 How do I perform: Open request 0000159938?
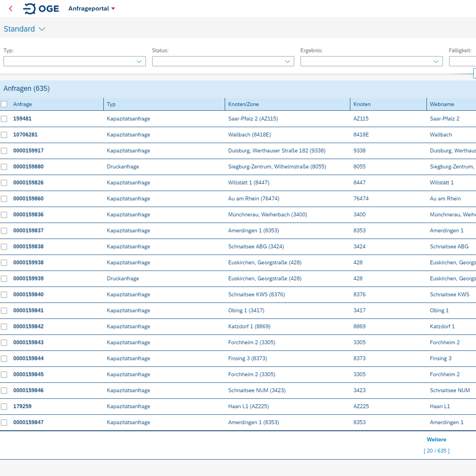coord(28,262)
